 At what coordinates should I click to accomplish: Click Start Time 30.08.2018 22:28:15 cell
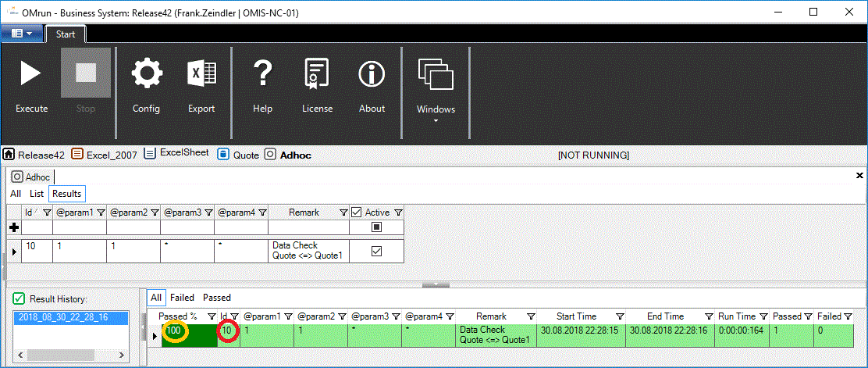(582, 336)
